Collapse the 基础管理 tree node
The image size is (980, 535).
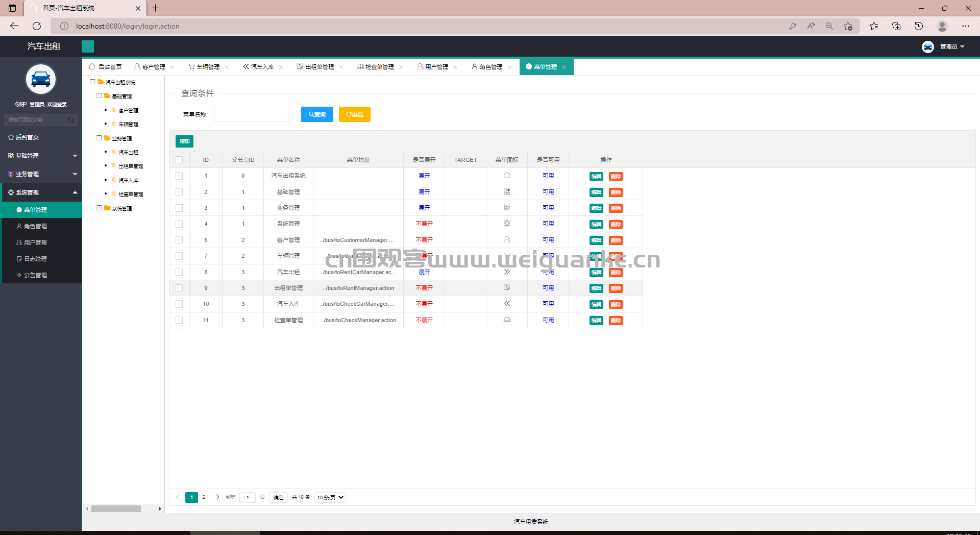tap(99, 95)
